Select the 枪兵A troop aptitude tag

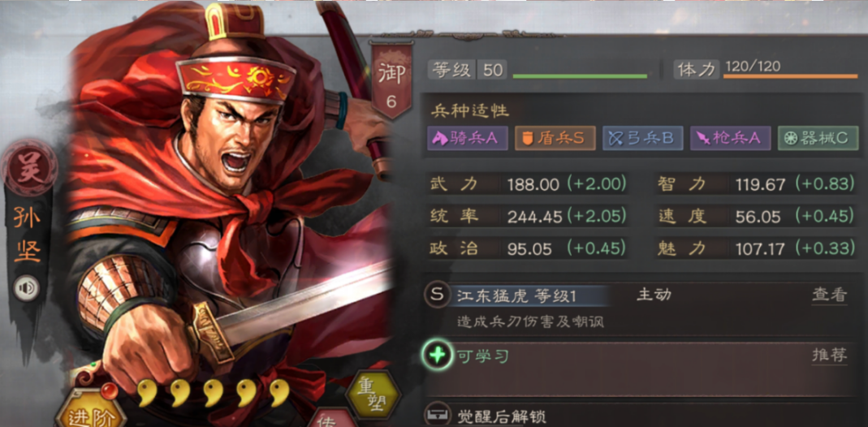click(730, 138)
